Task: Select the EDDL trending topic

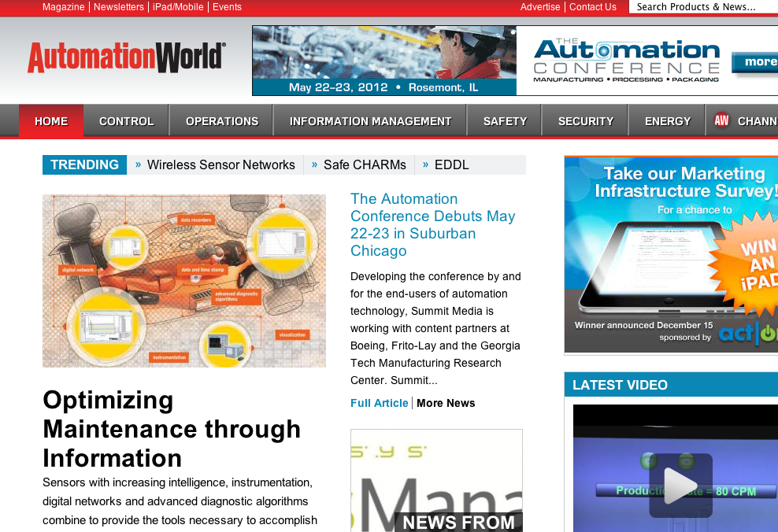Action: point(451,164)
